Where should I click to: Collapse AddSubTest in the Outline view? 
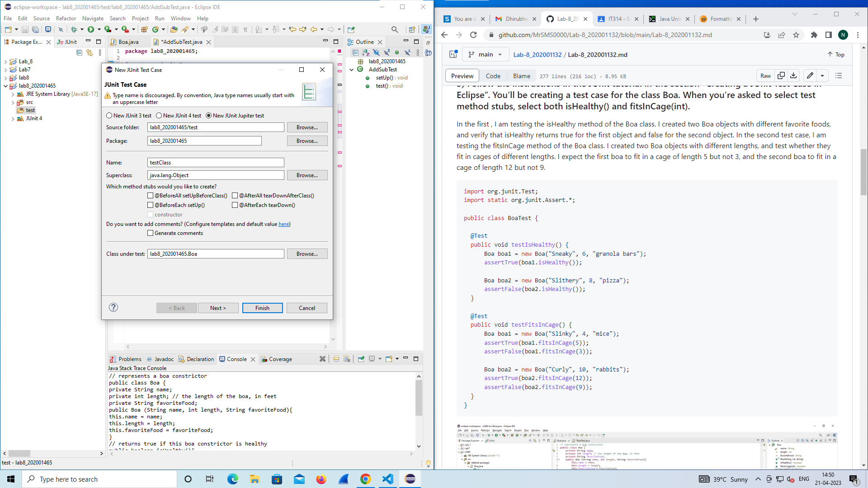pyautogui.click(x=352, y=70)
